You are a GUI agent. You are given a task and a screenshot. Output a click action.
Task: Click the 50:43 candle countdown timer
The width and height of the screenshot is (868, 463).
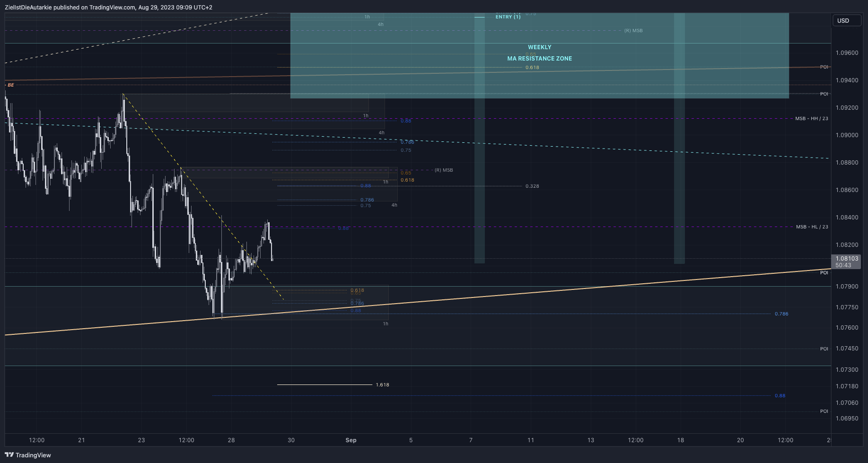pos(843,265)
